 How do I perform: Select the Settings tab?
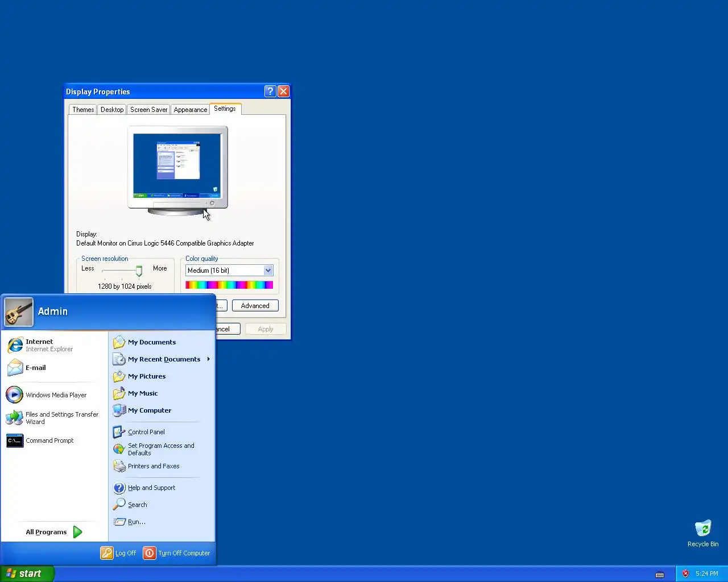coord(225,109)
